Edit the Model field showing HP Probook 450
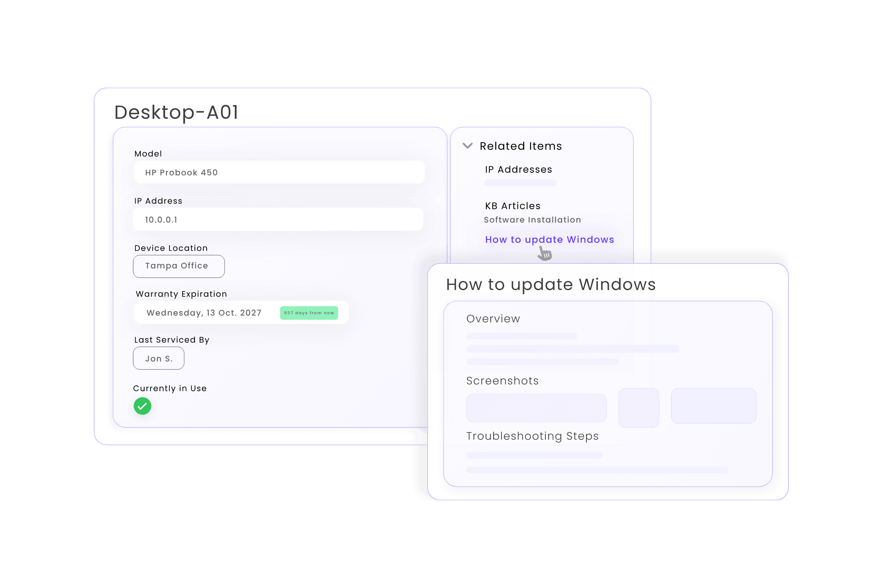This screenshot has height=588, width=883. click(278, 172)
